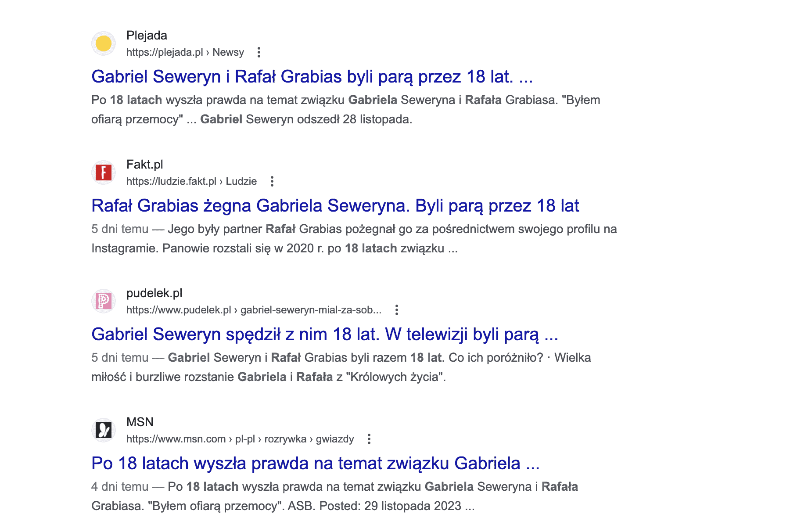Open 'Gabriel Seweryn spędził z nim 18 lat' result
This screenshot has height=532, width=790.
click(x=324, y=334)
